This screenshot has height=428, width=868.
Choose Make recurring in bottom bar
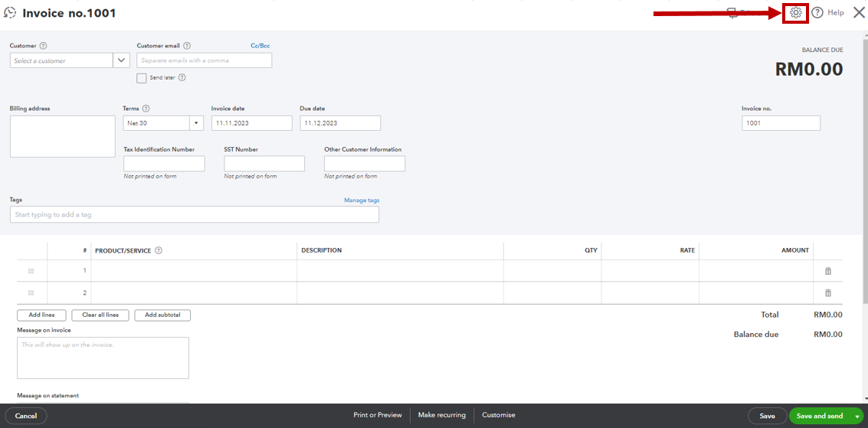(x=441, y=415)
